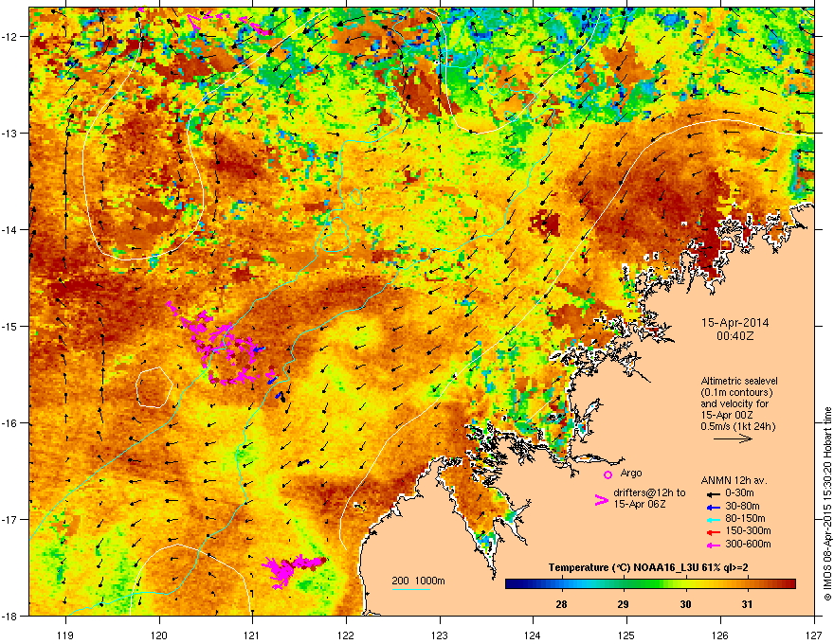834x644 pixels.
Task: Click the longitude axis label 119
Action: pyautogui.click(x=65, y=635)
